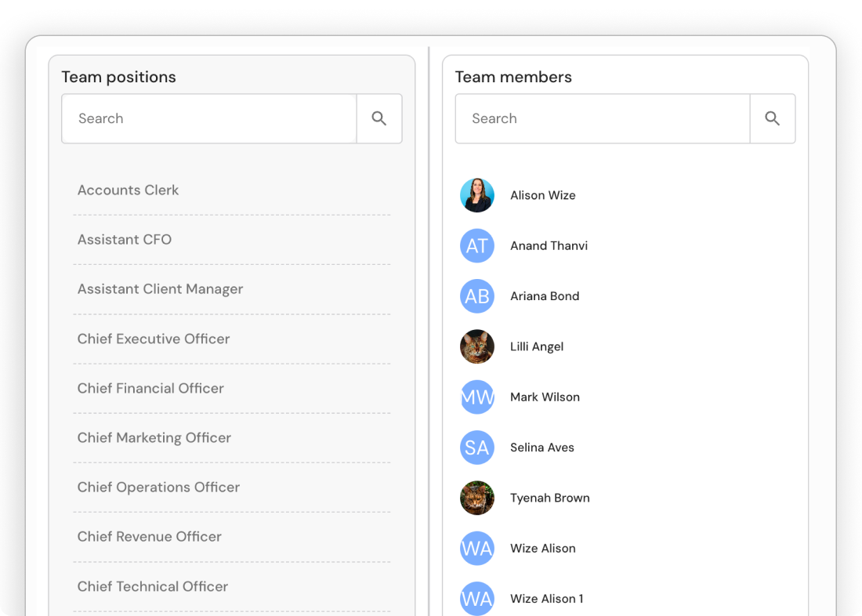
Task: Click the AB initials avatar
Action: point(476,296)
